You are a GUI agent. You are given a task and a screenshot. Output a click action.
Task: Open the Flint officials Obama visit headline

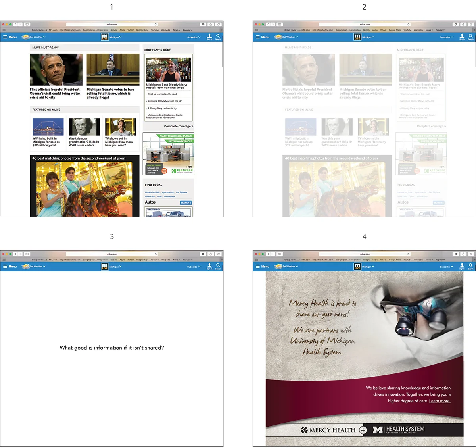pyautogui.click(x=55, y=94)
